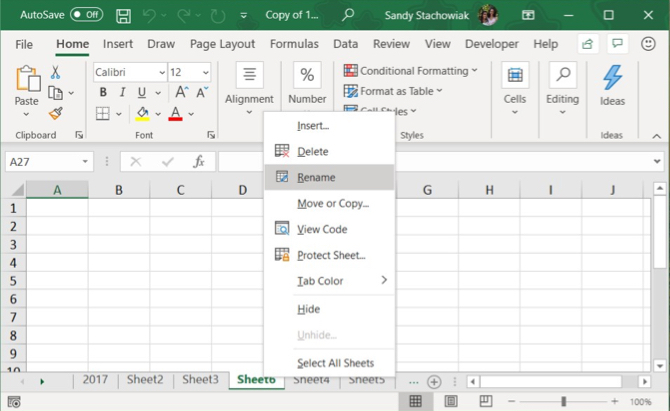This screenshot has width=670, height=411.
Task: Click the Undo arrow icon
Action: pos(149,16)
